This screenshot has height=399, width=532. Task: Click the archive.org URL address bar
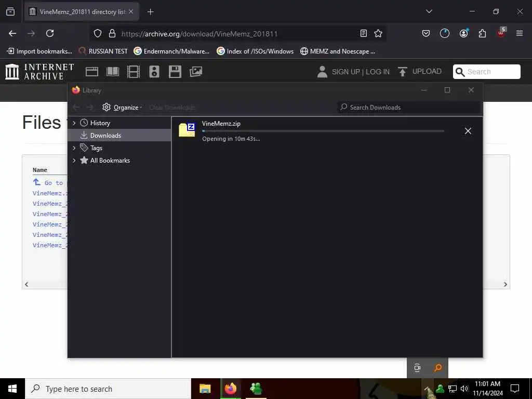pyautogui.click(x=237, y=34)
